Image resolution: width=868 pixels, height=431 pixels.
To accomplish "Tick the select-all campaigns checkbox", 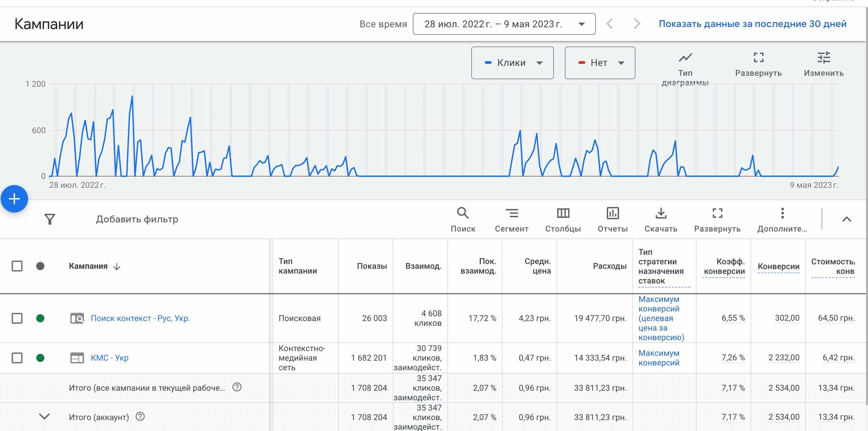I will 17,266.
